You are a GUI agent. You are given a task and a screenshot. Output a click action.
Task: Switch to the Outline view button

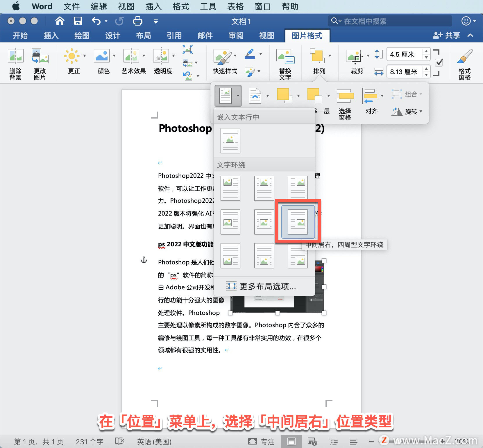point(333,442)
